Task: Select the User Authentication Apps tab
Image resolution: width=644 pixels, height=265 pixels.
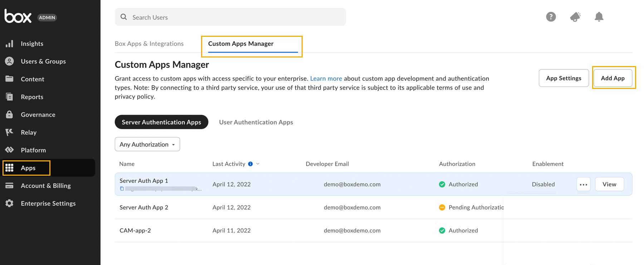Action: pos(256,122)
